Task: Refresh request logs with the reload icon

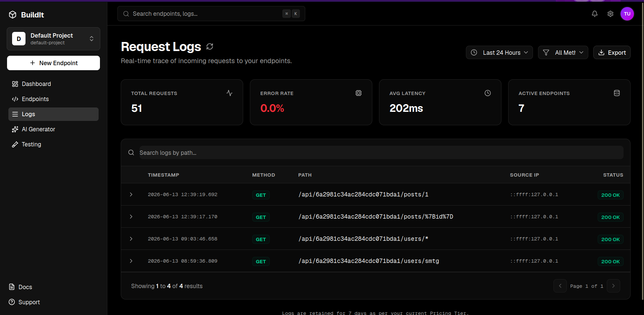Action: click(x=210, y=47)
